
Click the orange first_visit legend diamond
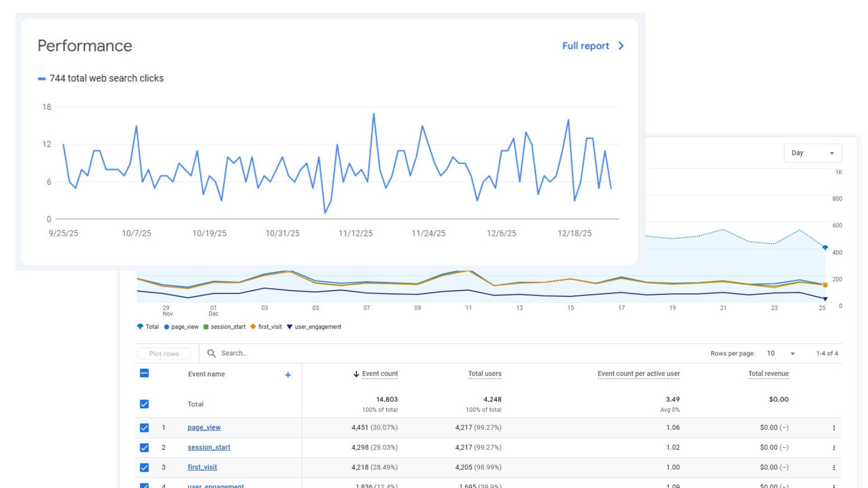[x=252, y=326]
